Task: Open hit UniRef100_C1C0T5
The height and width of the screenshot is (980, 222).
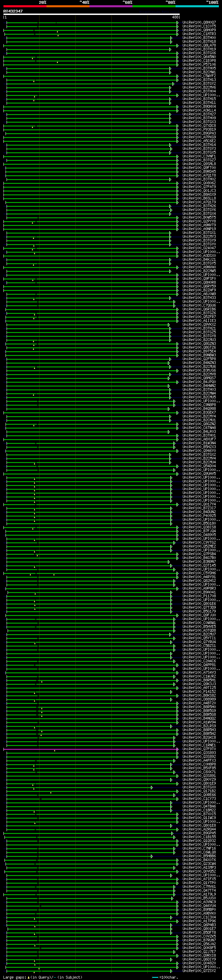Action: click(x=199, y=26)
